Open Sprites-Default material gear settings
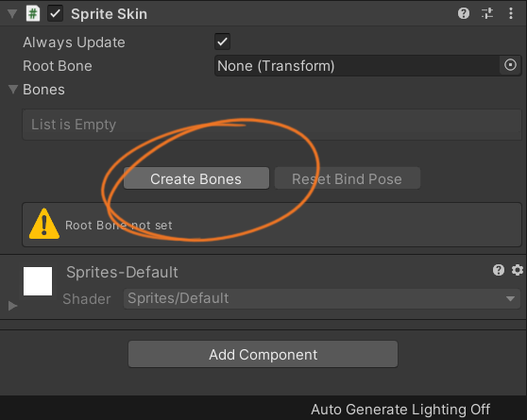The height and width of the screenshot is (420, 527). (518, 270)
